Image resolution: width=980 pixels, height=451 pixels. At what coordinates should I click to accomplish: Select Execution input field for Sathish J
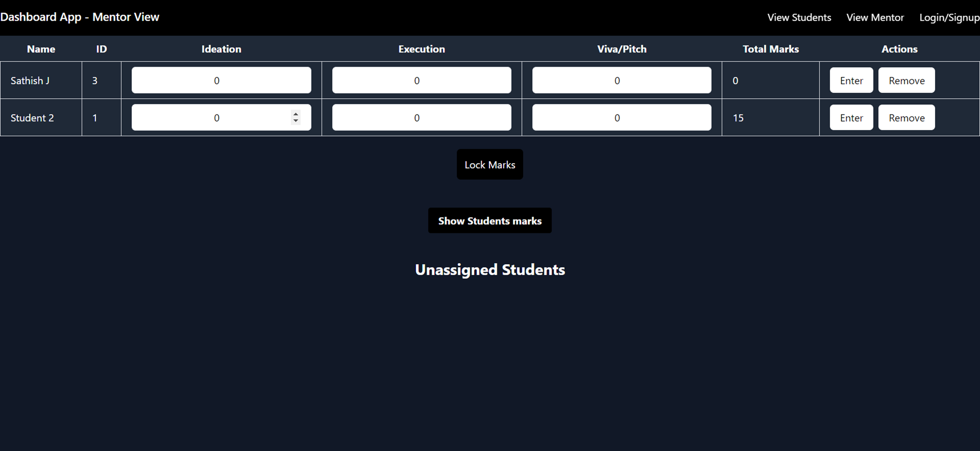coord(421,80)
